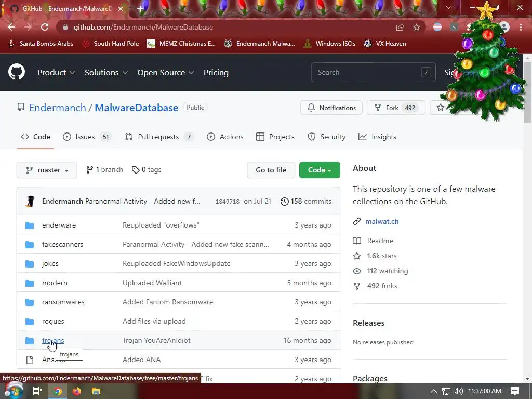Switch to the Security tab
This screenshot has width=532, height=399.
point(326,137)
